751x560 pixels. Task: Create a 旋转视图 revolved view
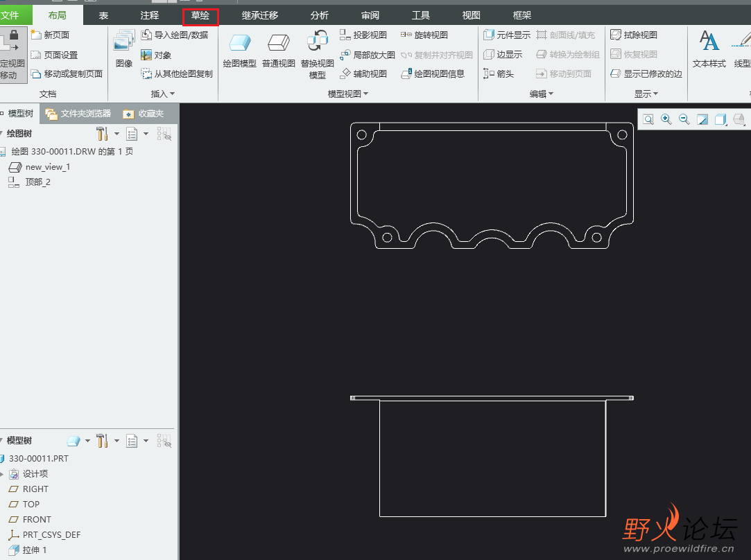[x=424, y=35]
